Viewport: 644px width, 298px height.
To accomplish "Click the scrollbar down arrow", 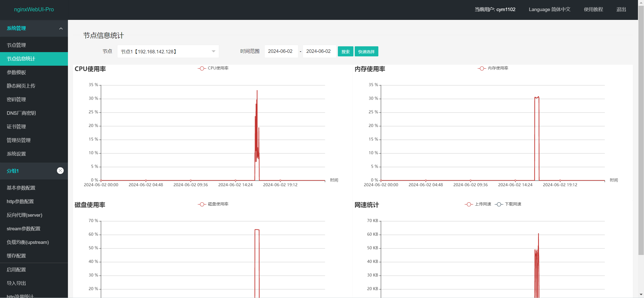I will tap(641, 294).
